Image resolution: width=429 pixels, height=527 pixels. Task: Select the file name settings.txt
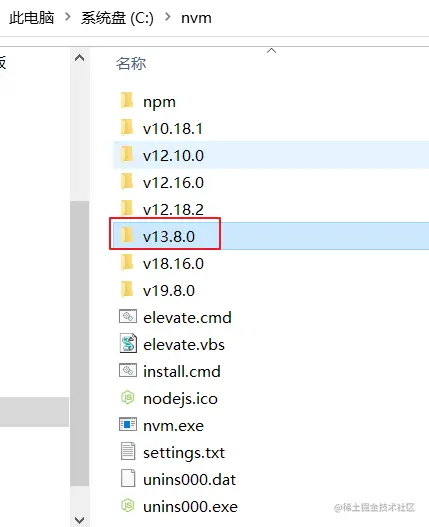184,453
